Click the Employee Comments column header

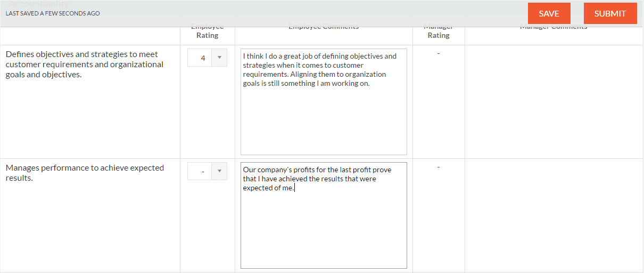(324, 27)
